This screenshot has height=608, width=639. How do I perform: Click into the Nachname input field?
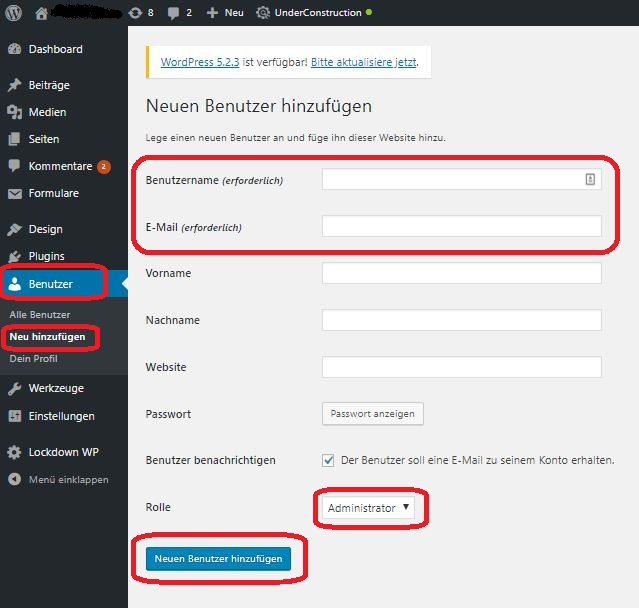(x=462, y=320)
